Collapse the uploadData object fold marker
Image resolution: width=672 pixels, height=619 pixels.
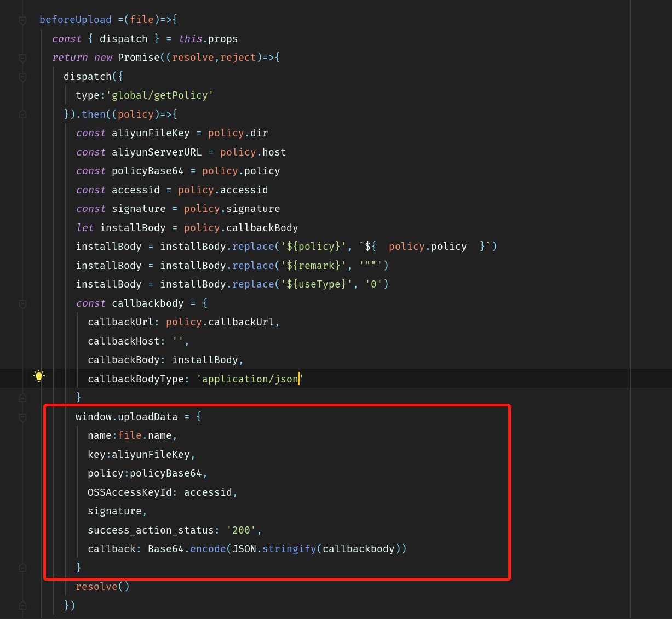coord(22,417)
